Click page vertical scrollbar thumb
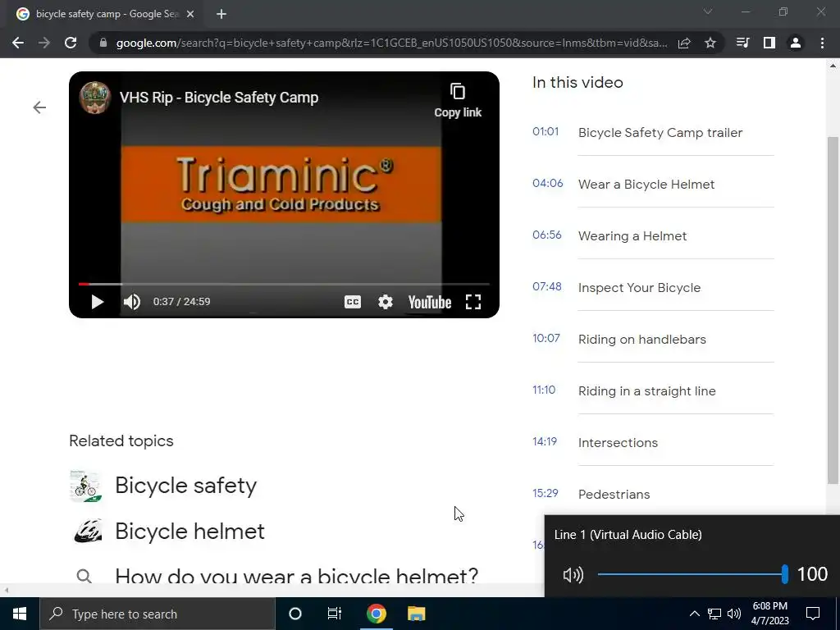 (833, 311)
